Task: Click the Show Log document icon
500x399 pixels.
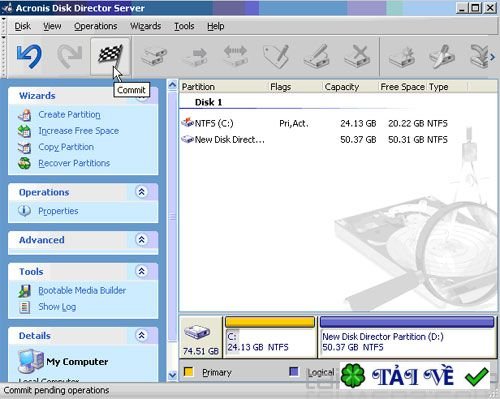Action: coord(25,307)
